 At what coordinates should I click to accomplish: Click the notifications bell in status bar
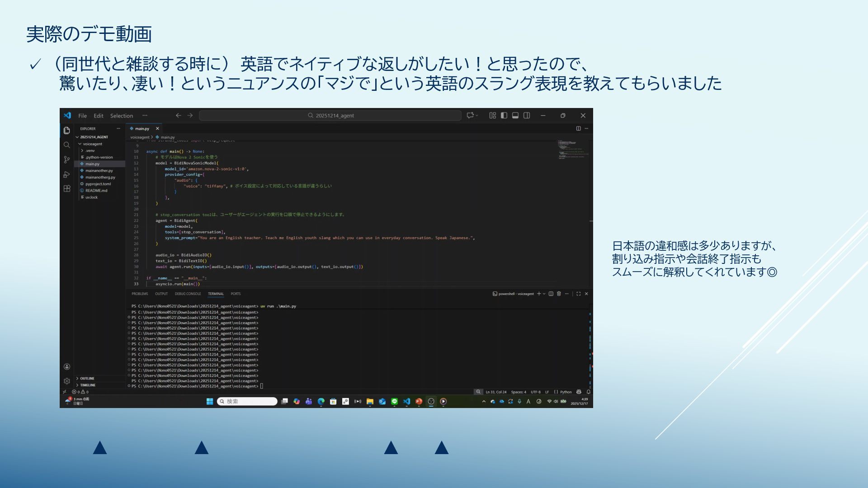[x=588, y=392]
